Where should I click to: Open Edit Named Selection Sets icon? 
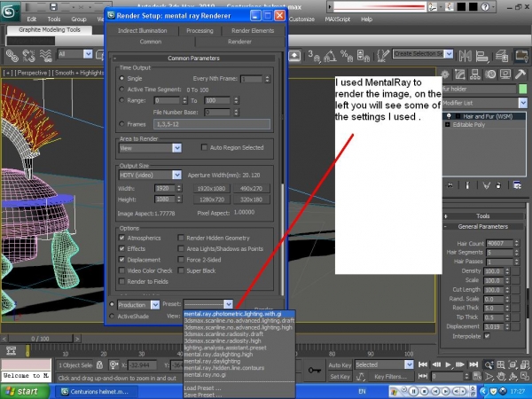[383, 56]
